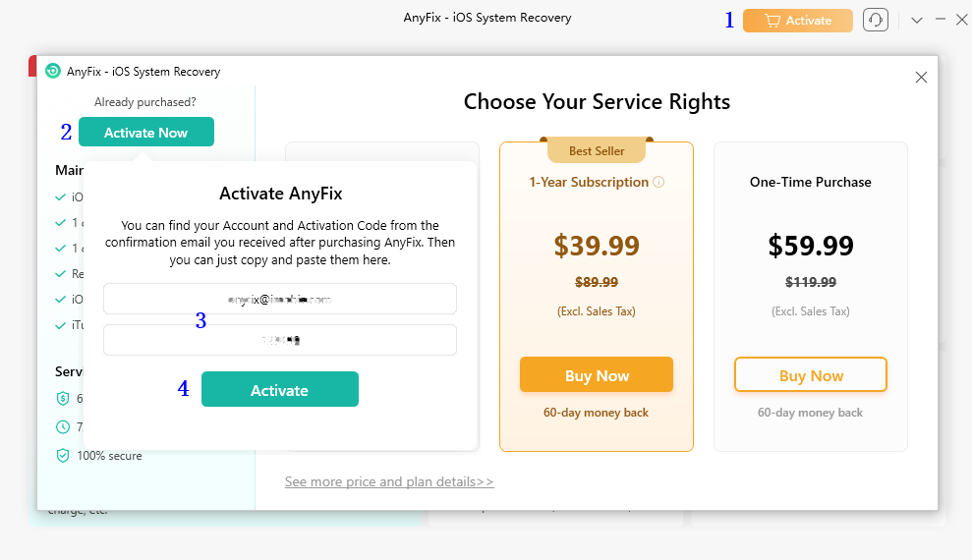Click the 1-Year Subscription info icon

coord(658,182)
